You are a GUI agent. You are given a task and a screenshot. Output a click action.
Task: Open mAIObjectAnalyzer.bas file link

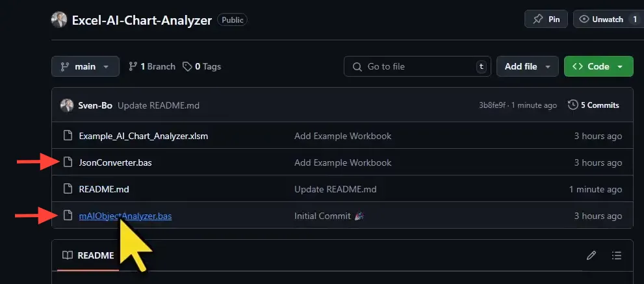click(125, 216)
